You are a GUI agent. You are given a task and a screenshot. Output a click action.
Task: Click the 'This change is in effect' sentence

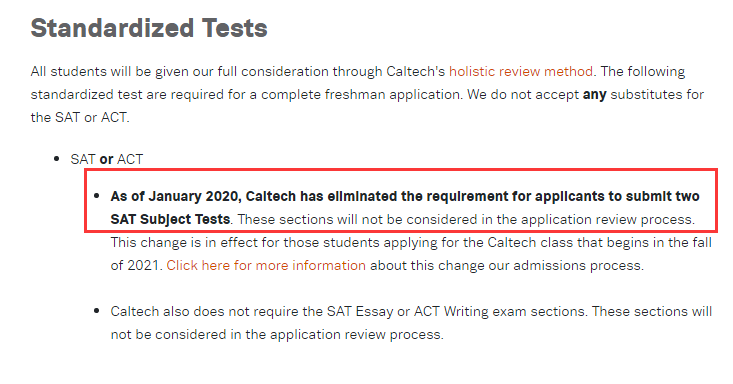pyautogui.click(x=411, y=242)
